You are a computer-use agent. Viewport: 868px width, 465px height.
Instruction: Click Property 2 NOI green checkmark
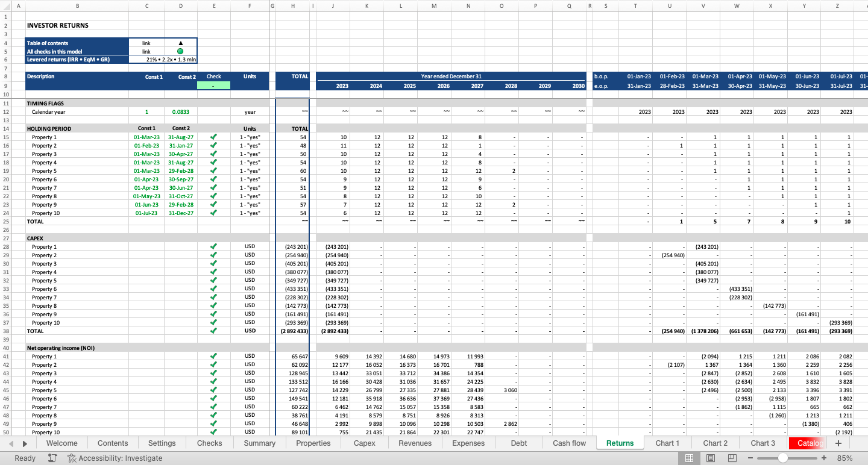[213, 365]
